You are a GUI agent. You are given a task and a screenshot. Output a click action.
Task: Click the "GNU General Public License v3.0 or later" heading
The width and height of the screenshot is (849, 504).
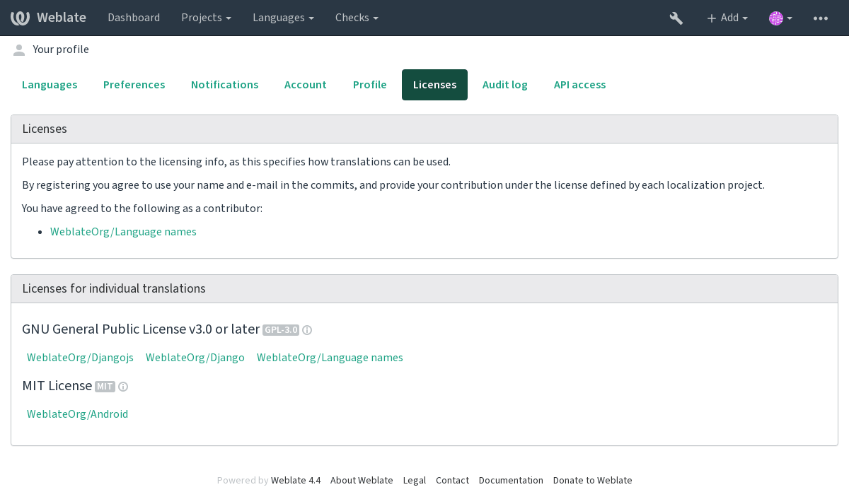point(141,329)
